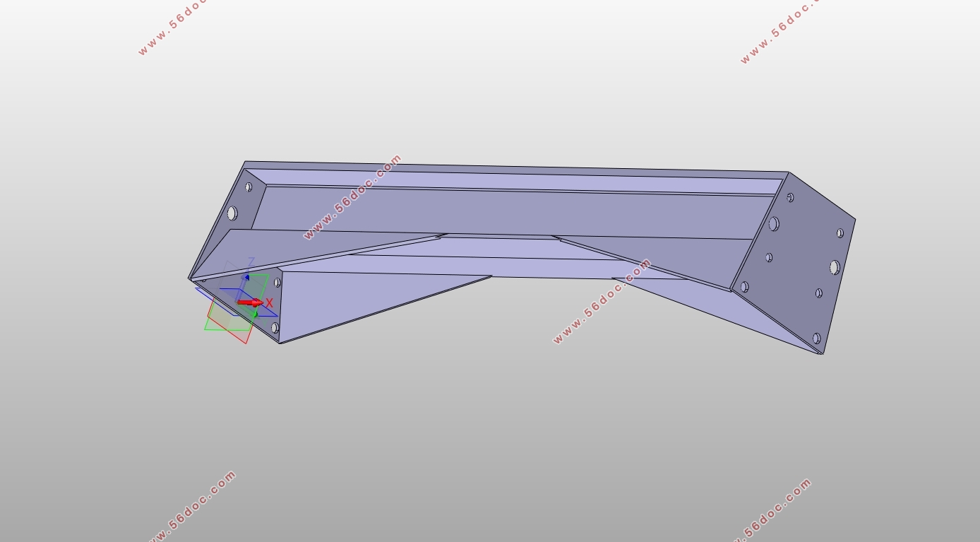This screenshot has height=542, width=980.
Task: Click the Z axis label on triad
Action: [250, 262]
